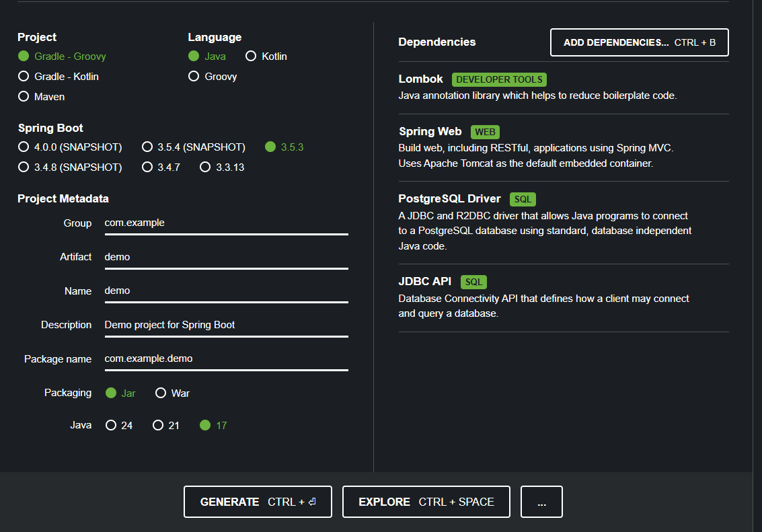
Task: Click the Dependencies heading
Action: tap(437, 42)
